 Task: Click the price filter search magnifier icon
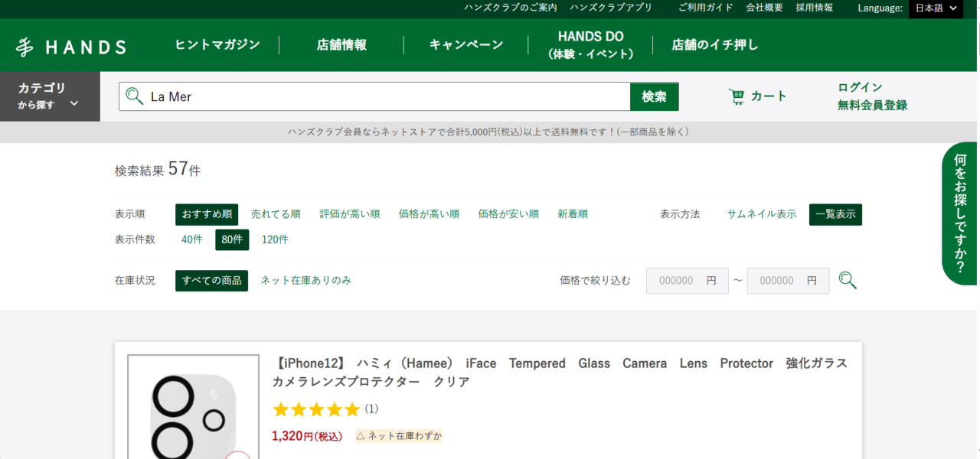tap(848, 281)
